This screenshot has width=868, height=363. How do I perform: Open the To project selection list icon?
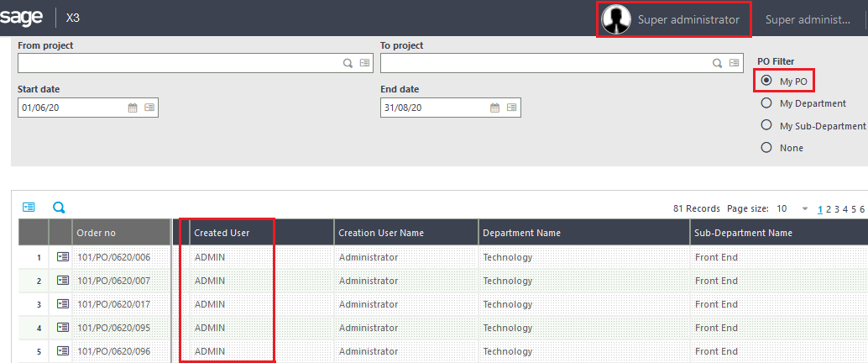click(x=735, y=63)
